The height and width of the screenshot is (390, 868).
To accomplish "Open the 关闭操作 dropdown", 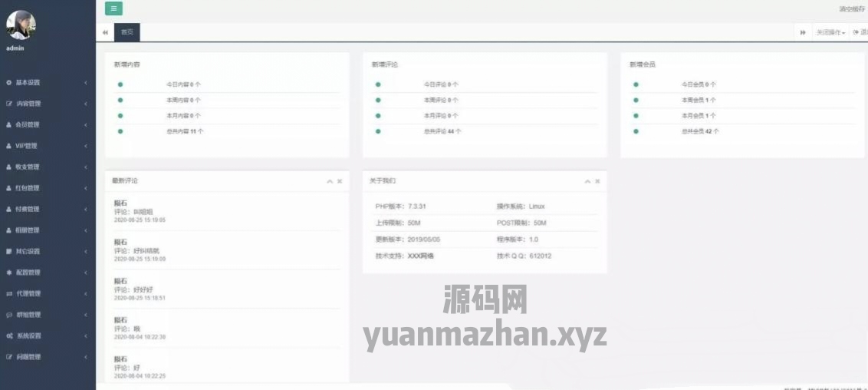I will (x=830, y=33).
